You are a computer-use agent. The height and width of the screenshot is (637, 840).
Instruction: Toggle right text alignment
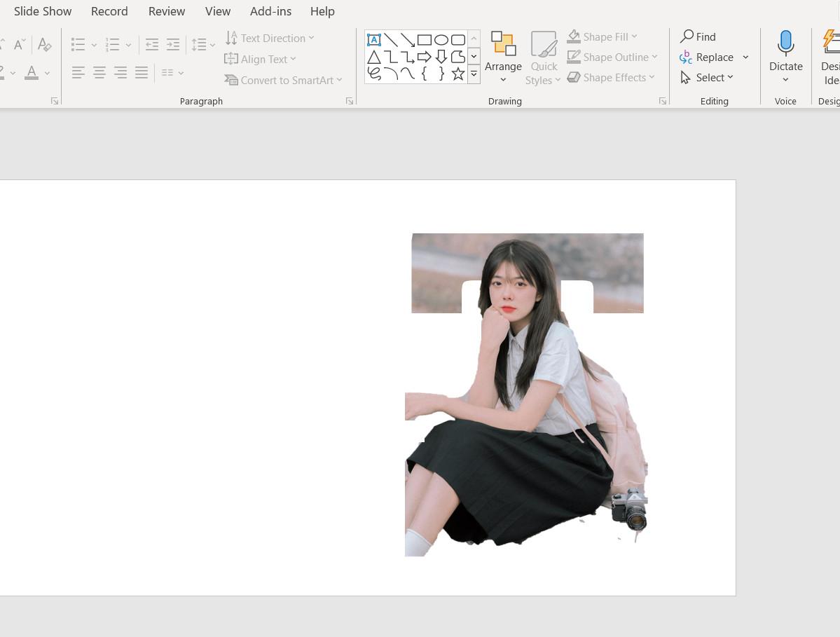pos(121,73)
